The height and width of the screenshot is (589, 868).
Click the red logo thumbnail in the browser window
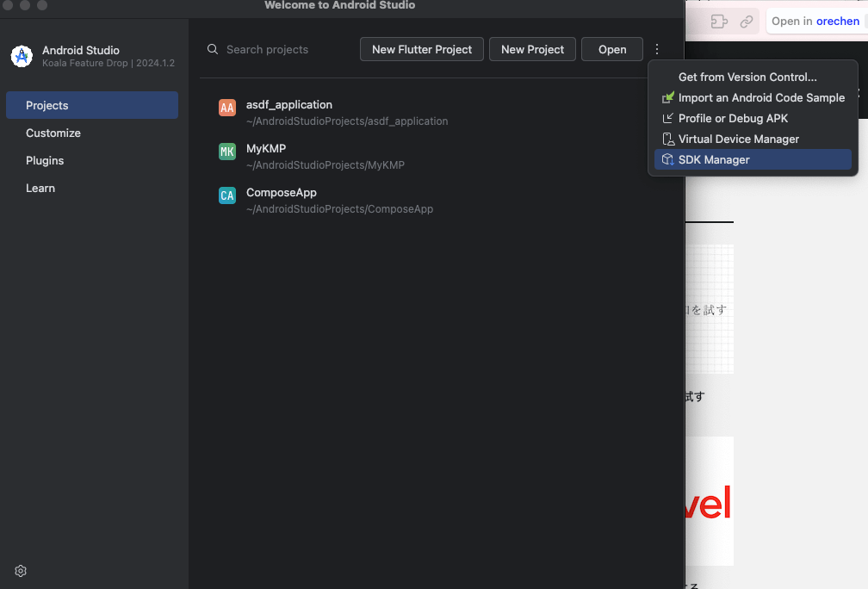pos(710,501)
